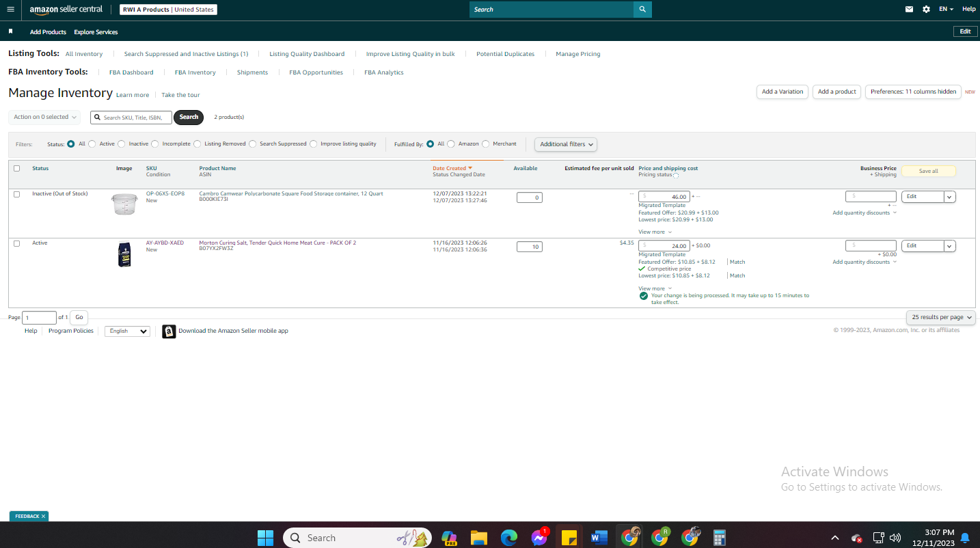Select the Active status filter
This screenshot has width=980, height=548.
(x=92, y=144)
